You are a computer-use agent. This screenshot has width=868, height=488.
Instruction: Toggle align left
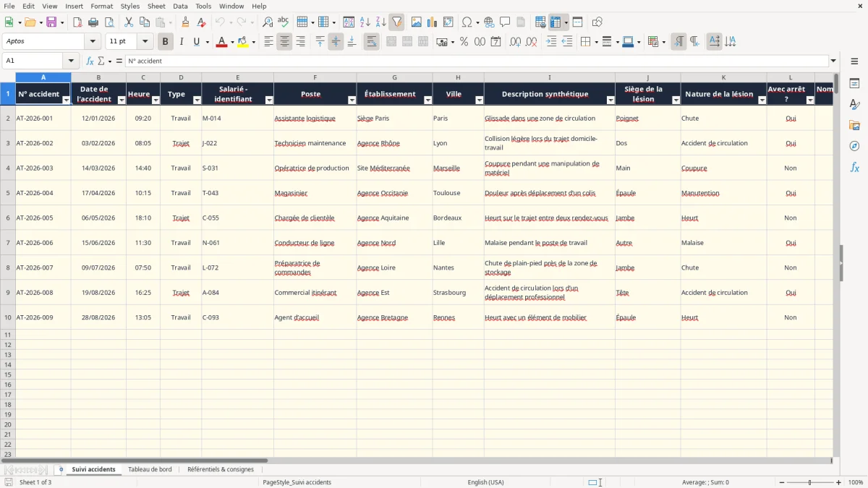click(x=268, y=42)
